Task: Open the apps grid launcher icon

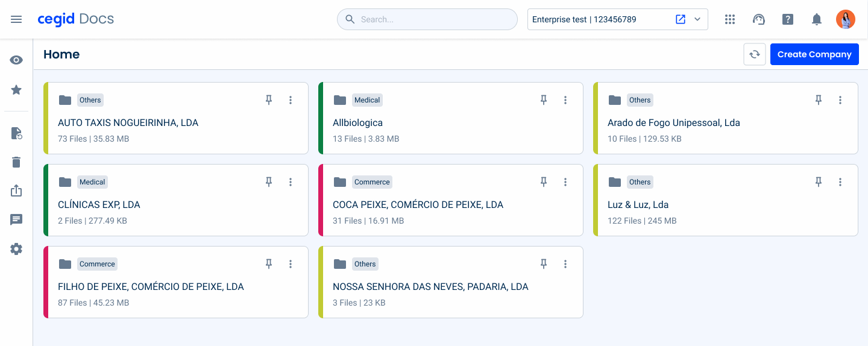Action: coord(730,19)
